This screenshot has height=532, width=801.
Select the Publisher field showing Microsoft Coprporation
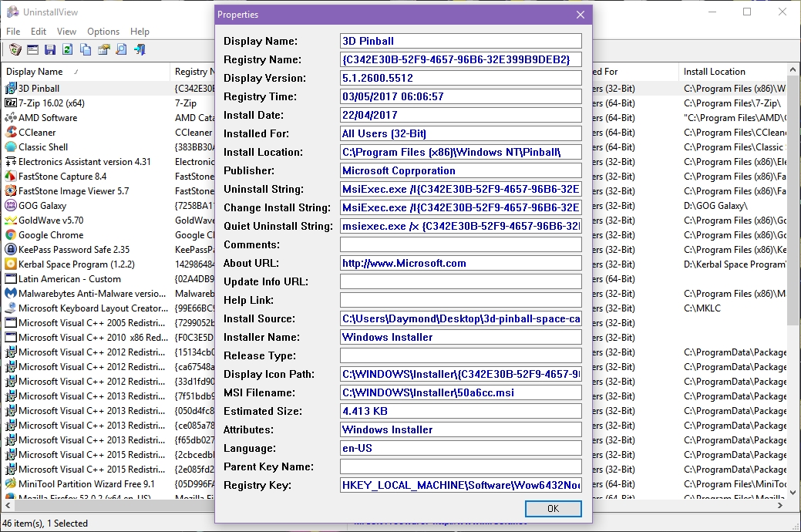click(x=461, y=170)
